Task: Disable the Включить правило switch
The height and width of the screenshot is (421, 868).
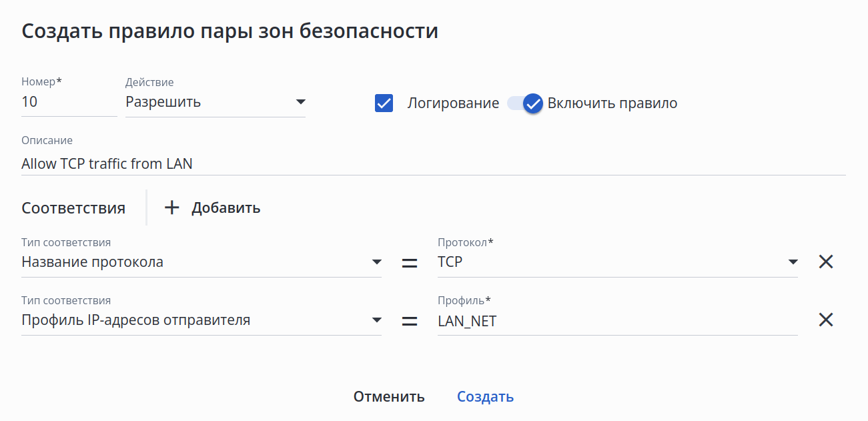Action: click(x=524, y=103)
